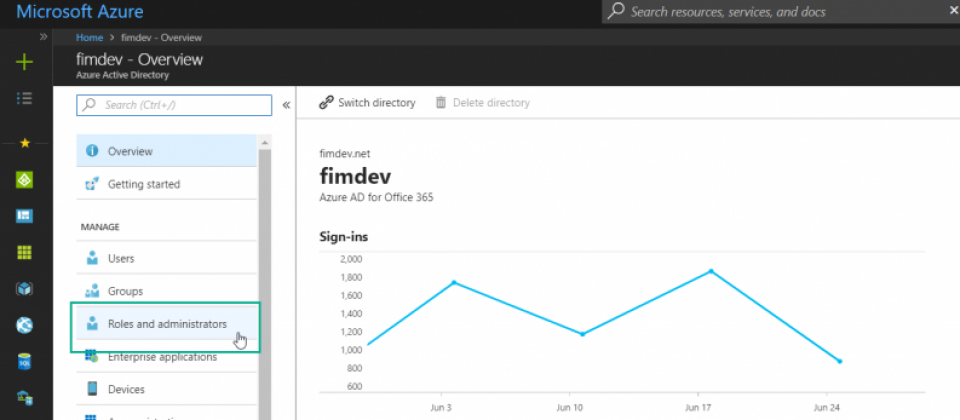Click the Home breadcrumb link
Screen dimensions: 960x420
[89, 37]
